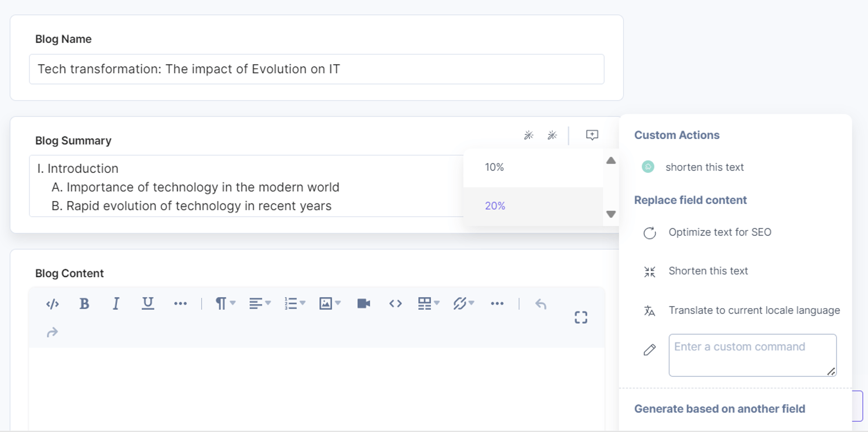Viewport: 868px width, 432px height.
Task: Click the down arrow of percentage list scrollbar
Action: 611,214
